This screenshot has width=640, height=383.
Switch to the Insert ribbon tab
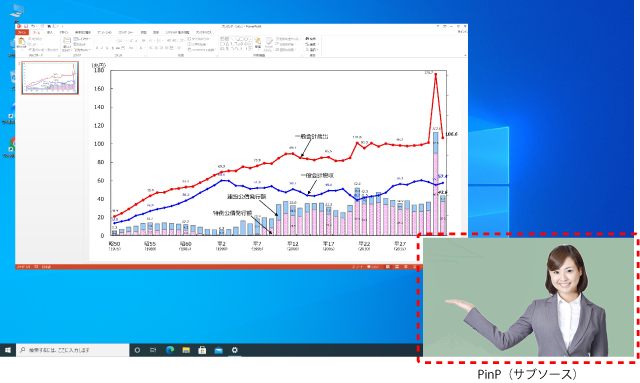pos(50,32)
